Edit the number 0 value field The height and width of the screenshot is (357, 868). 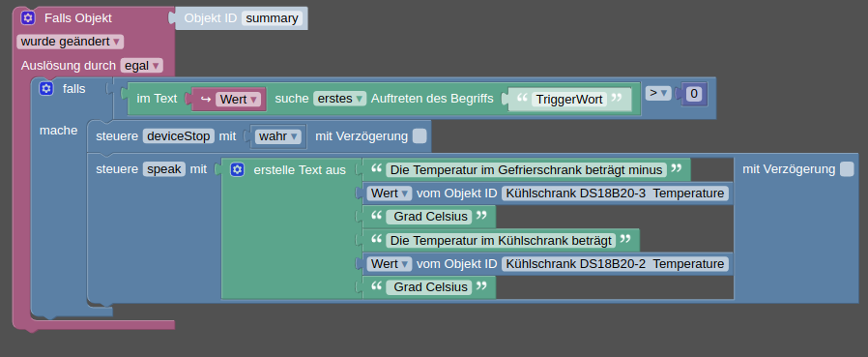tap(694, 94)
